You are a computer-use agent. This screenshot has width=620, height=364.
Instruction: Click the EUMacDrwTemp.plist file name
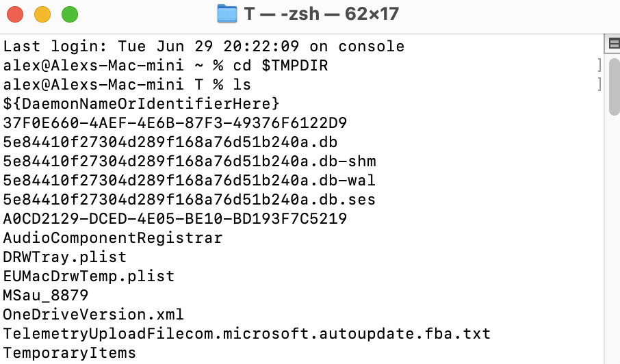pos(89,276)
